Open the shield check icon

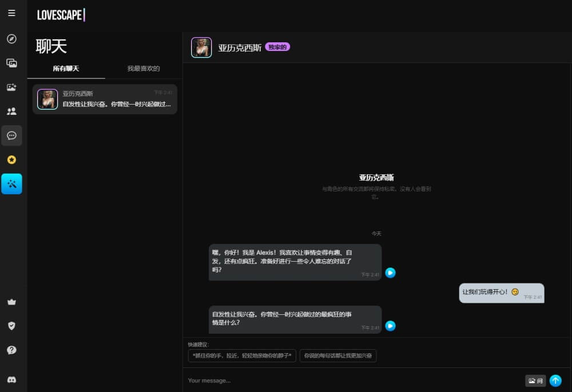[x=11, y=326]
